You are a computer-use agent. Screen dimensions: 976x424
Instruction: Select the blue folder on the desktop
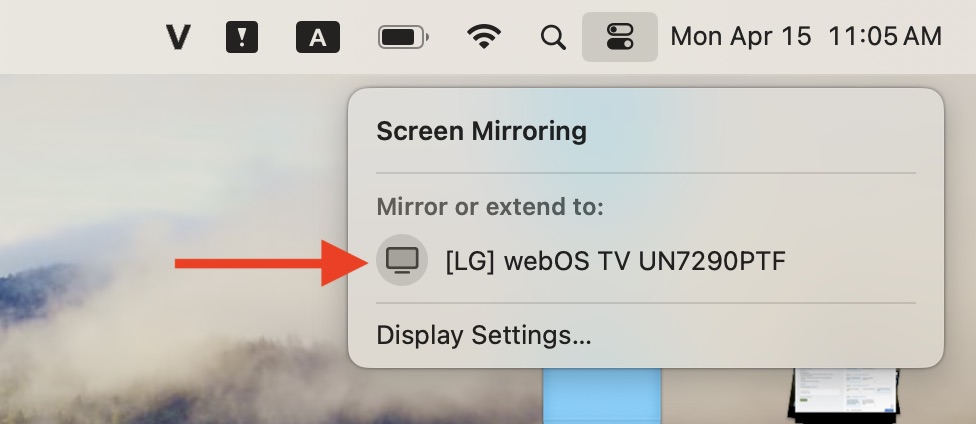(x=602, y=396)
